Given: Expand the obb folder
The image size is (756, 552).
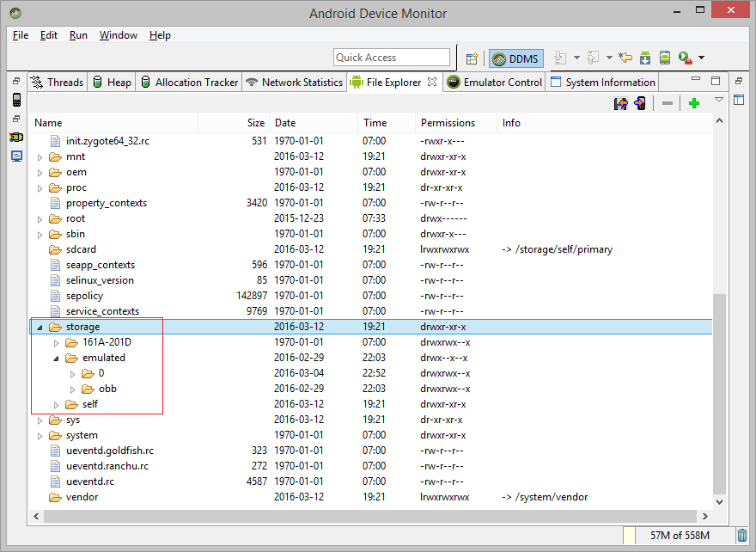Looking at the screenshot, I should (x=73, y=389).
